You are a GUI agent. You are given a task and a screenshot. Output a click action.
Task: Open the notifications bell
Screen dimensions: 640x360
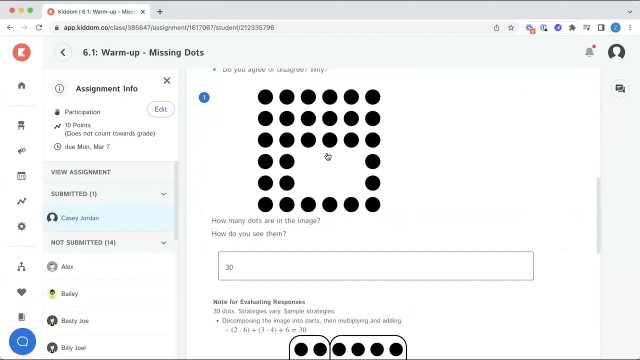tap(589, 52)
